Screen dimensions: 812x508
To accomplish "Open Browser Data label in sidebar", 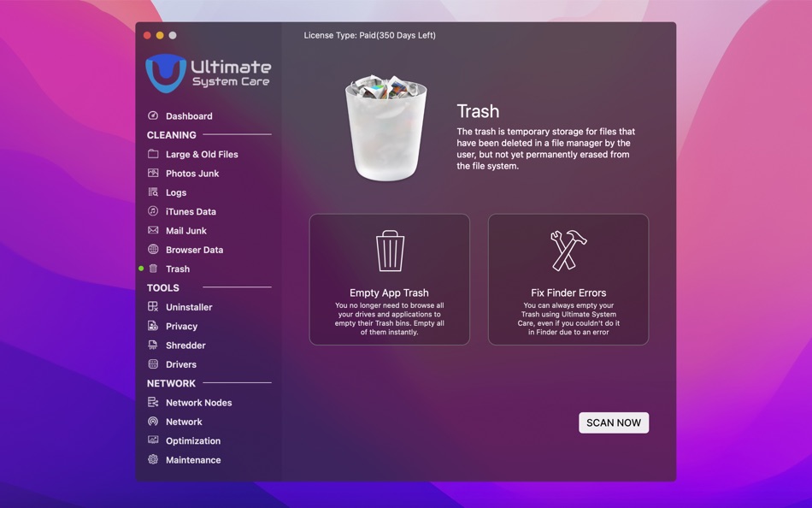I will (194, 250).
